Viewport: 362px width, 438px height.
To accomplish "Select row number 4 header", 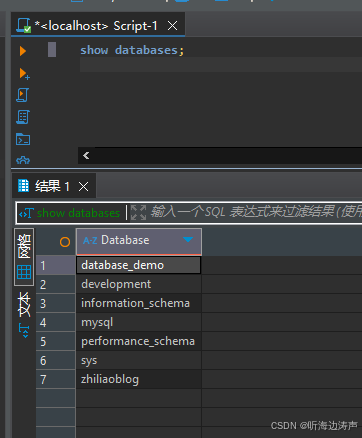I will [x=56, y=322].
